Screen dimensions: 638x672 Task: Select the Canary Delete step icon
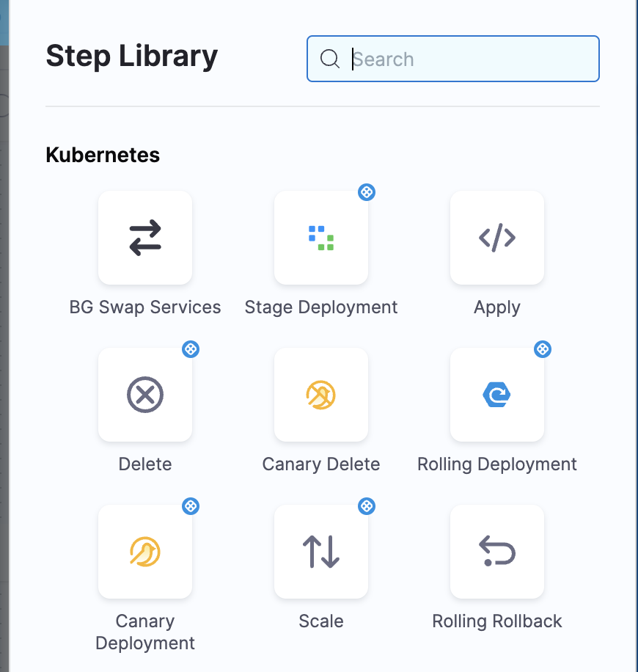click(x=321, y=395)
